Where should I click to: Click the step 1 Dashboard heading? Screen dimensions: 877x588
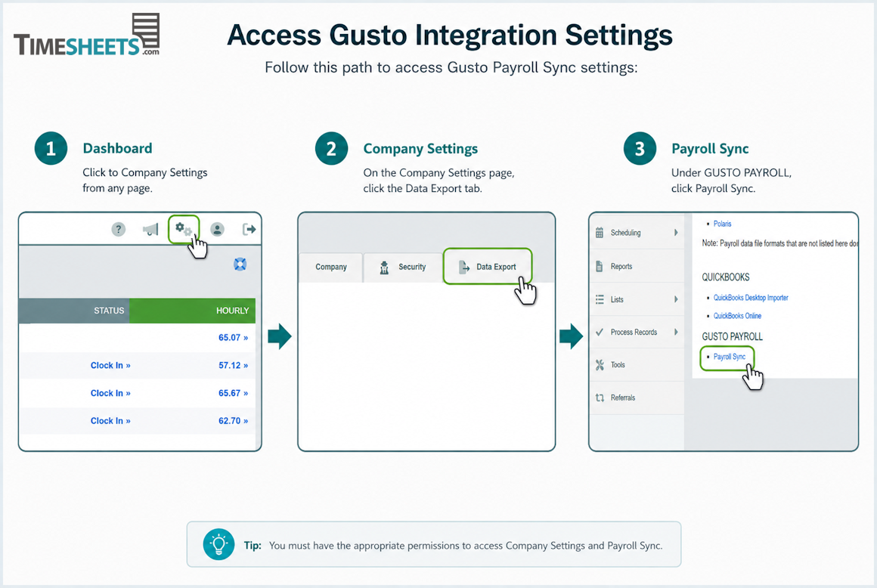coord(117,148)
